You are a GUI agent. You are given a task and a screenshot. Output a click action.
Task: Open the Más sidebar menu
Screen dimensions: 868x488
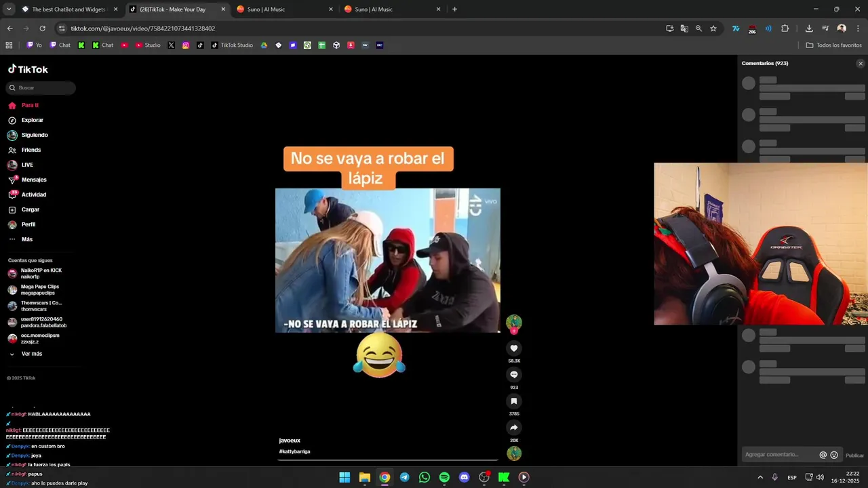coord(27,240)
